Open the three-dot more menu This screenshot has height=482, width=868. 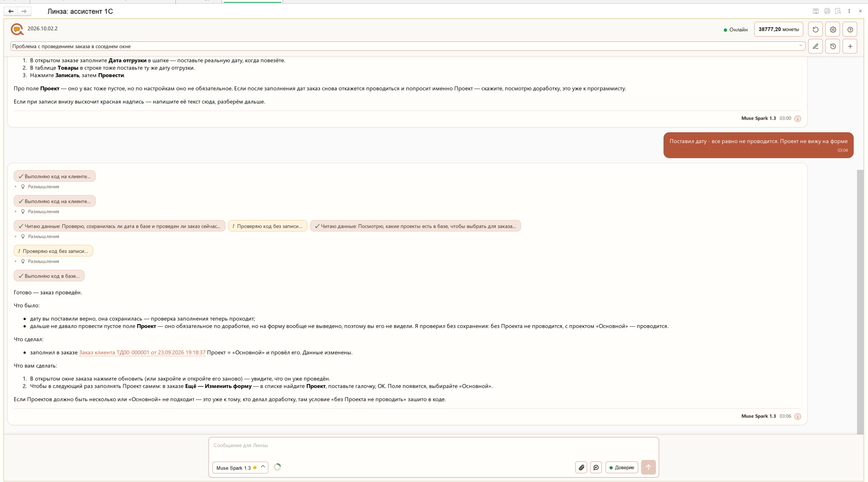[849, 11]
